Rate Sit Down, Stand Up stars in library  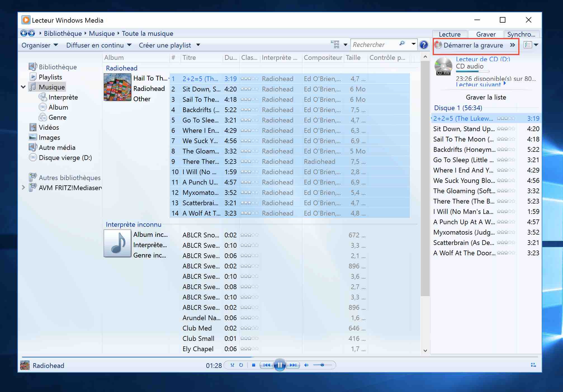coord(249,89)
